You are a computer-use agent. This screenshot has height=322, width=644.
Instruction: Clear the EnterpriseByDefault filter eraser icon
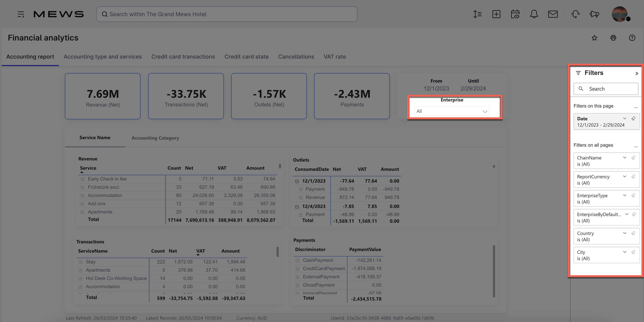[634, 214]
